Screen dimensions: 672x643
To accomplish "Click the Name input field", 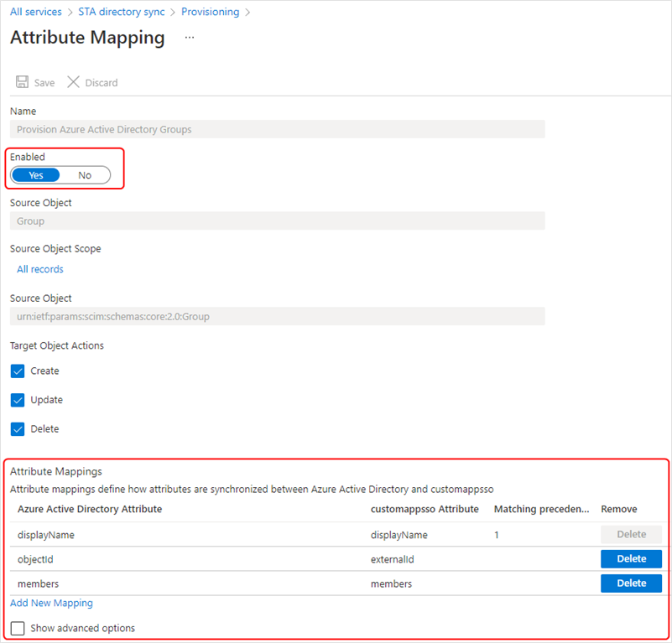I will coord(278,129).
